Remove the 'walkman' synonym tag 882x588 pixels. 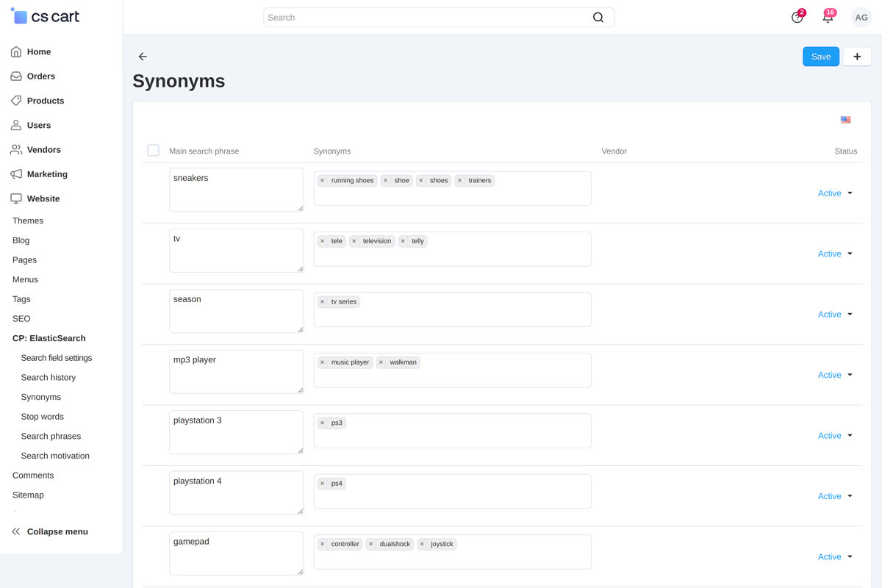coord(381,362)
